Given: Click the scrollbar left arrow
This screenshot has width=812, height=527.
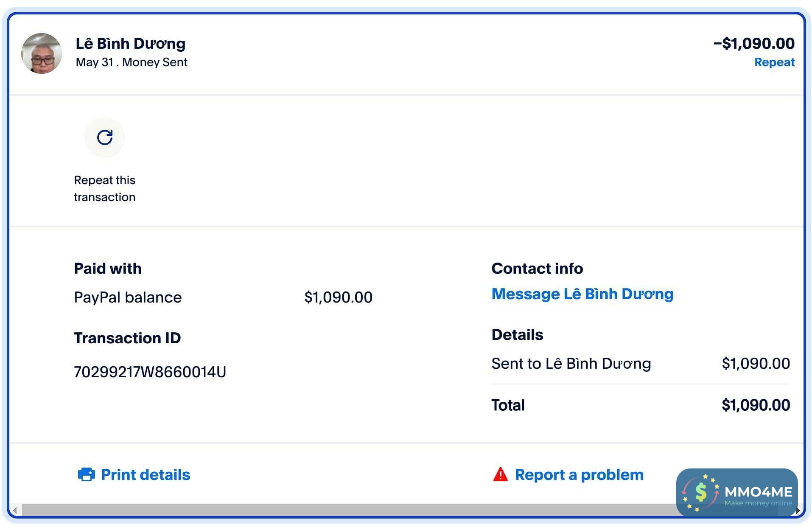Looking at the screenshot, I should (15, 510).
